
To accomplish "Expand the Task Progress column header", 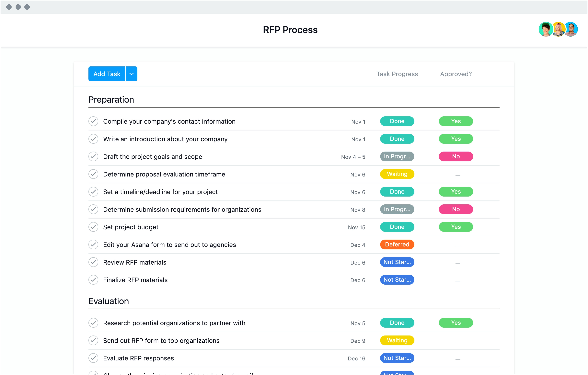I will click(396, 74).
